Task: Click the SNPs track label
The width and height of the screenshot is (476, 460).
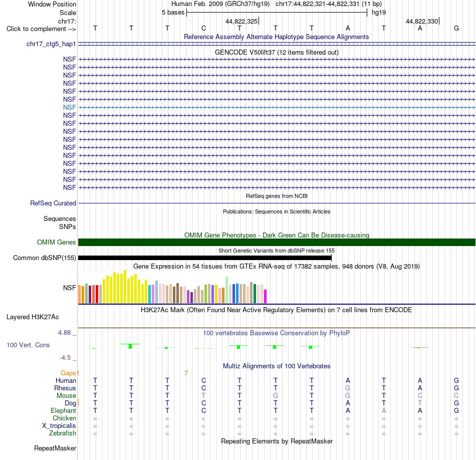Action: click(x=68, y=226)
